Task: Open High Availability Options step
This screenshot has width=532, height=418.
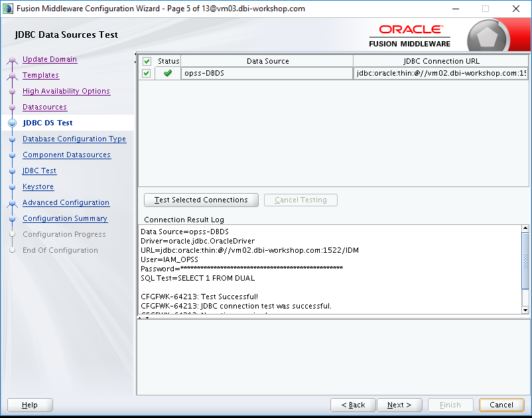Action: [x=66, y=91]
